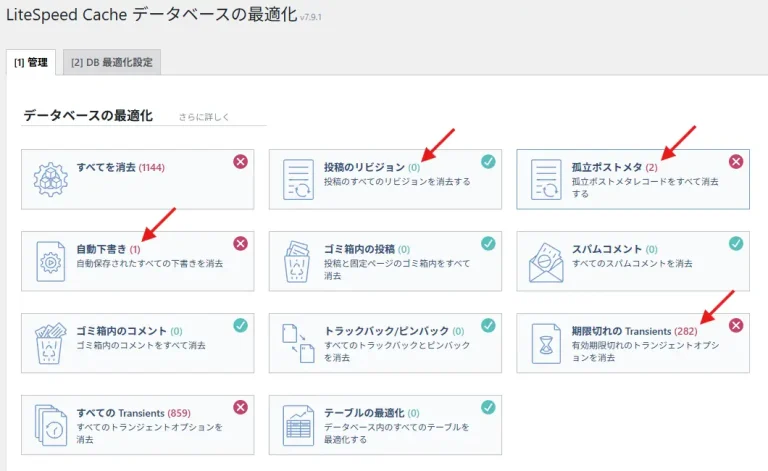Click すべての Transients (859) title
Viewport: 768px width, 471px height.
[x=133, y=413]
